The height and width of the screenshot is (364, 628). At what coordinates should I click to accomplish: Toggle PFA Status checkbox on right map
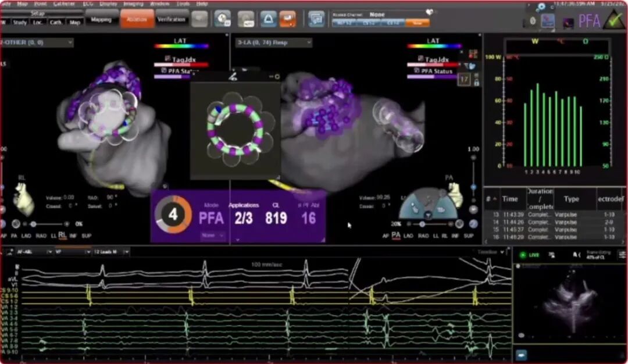pyautogui.click(x=416, y=71)
